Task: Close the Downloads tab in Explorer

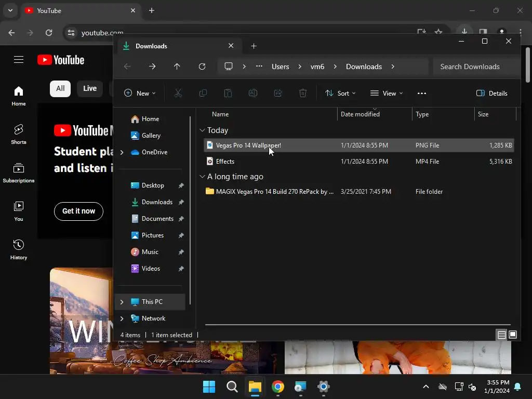Action: pos(231,46)
